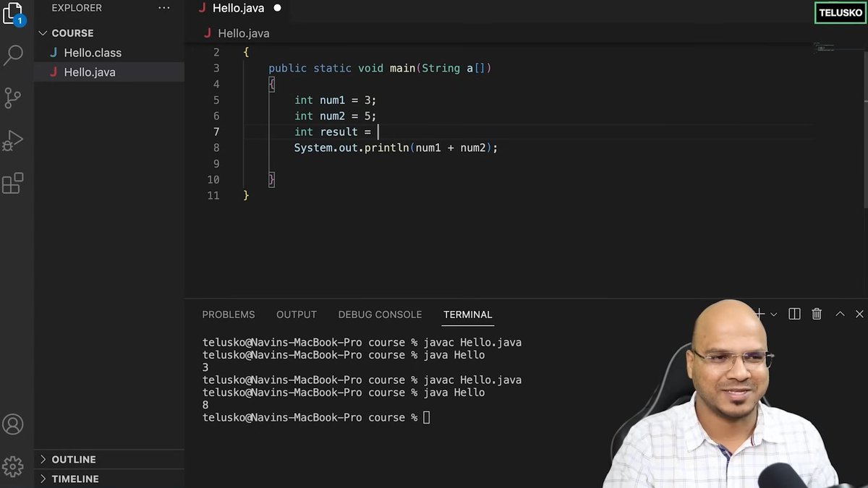Click the code minimap in the editor
The width and height of the screenshot is (868, 488).
tap(824, 48)
